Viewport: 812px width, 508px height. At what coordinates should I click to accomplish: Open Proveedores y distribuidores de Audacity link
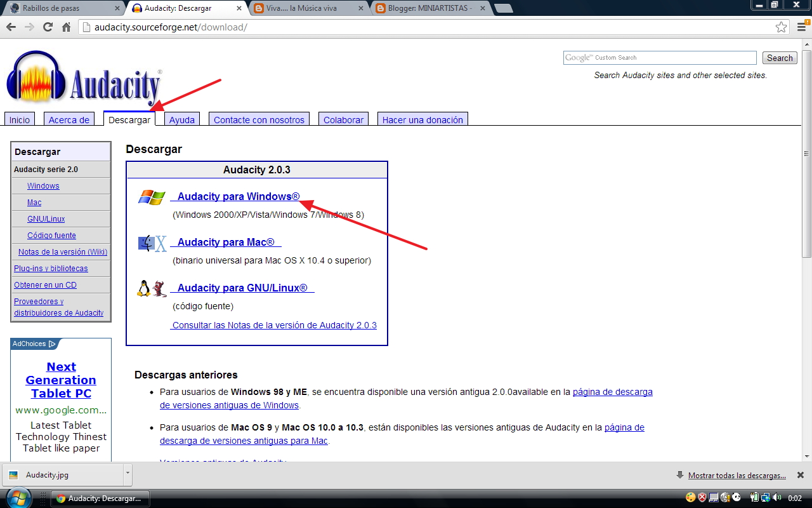[58, 307]
